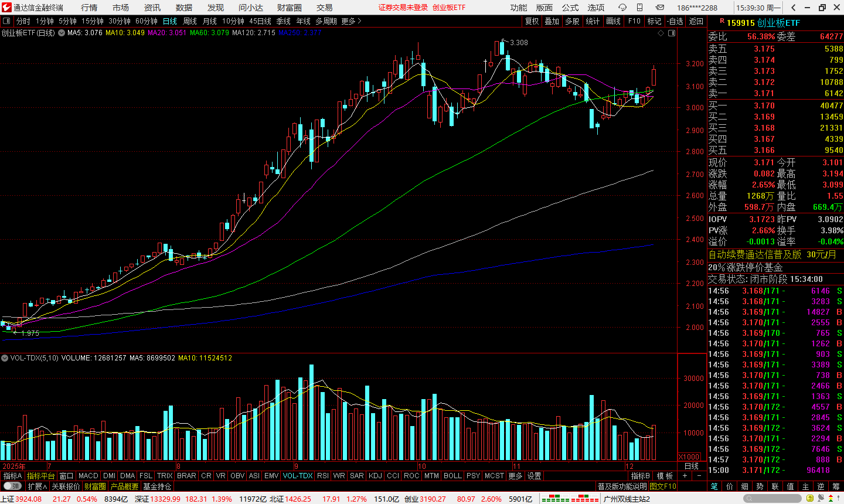Open dropdown next to 创业板ETF(日线) title
The width and height of the screenshot is (844, 504).
tap(62, 33)
